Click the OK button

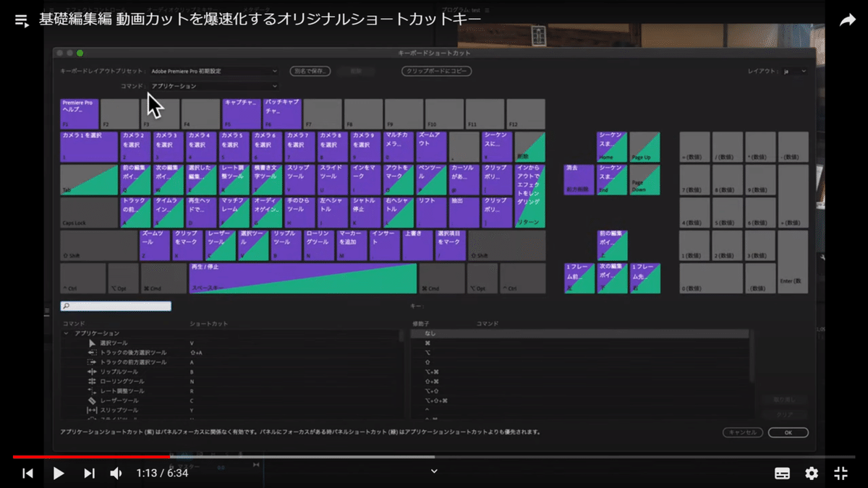788,432
